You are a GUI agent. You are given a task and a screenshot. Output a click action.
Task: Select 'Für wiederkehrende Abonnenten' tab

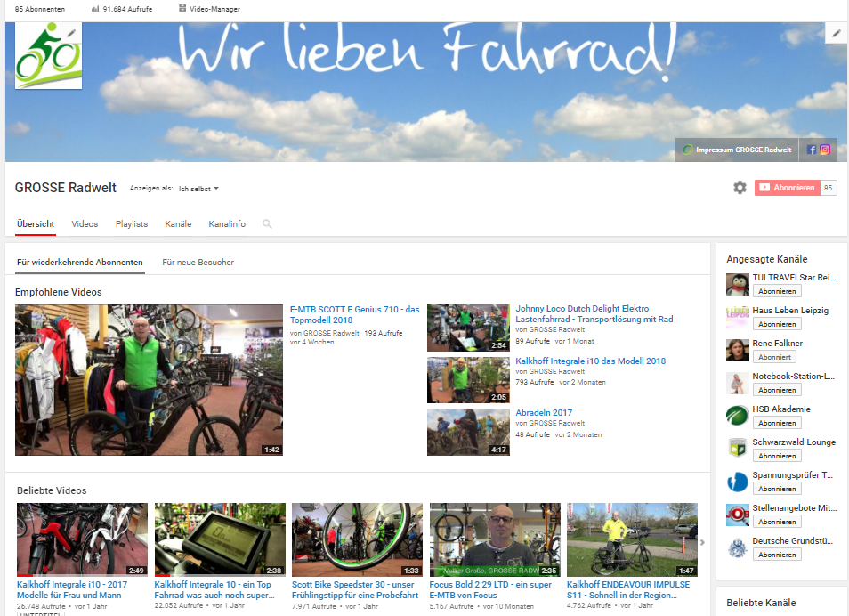pos(79,263)
